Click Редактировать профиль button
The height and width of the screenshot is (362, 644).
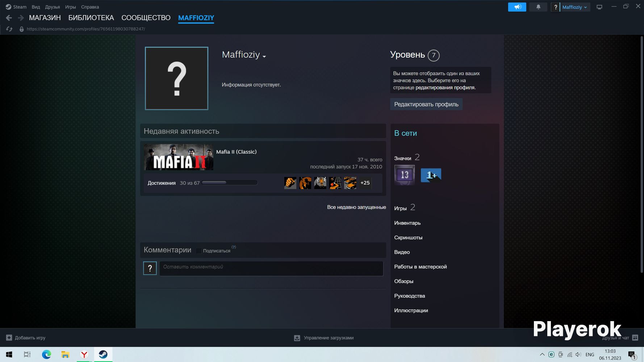[426, 104]
